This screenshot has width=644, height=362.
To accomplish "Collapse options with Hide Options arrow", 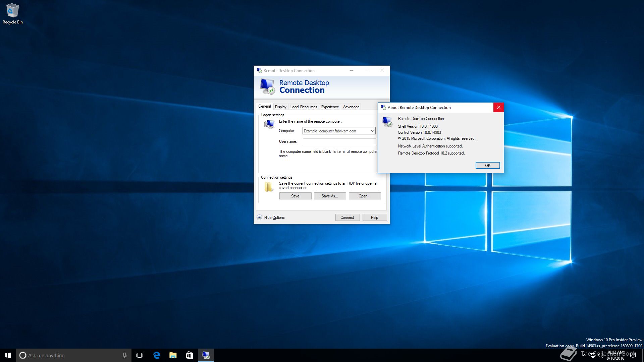I will click(259, 218).
